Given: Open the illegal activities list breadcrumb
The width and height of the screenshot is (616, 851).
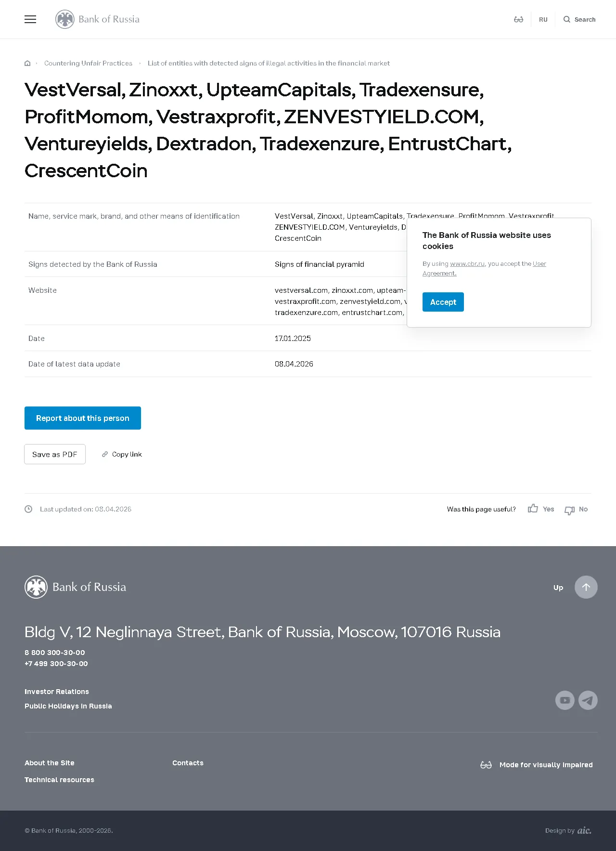Looking at the screenshot, I should (x=269, y=63).
